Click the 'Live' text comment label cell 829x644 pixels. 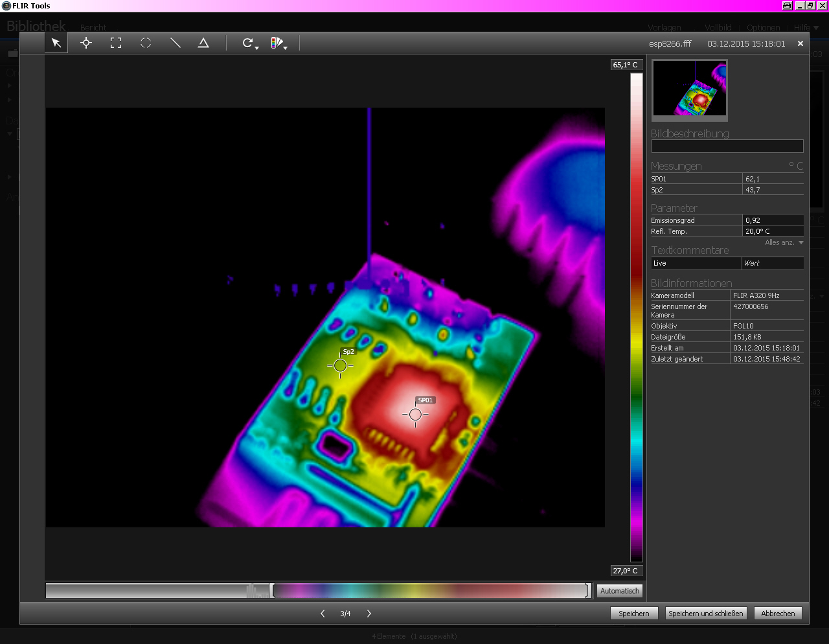click(696, 263)
